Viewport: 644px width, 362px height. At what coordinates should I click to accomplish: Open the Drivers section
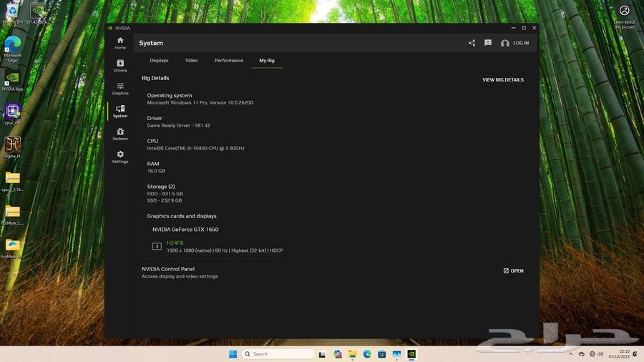[x=120, y=66]
